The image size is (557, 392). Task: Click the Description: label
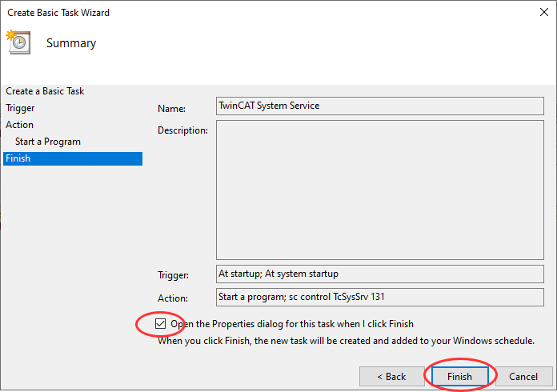pos(182,130)
